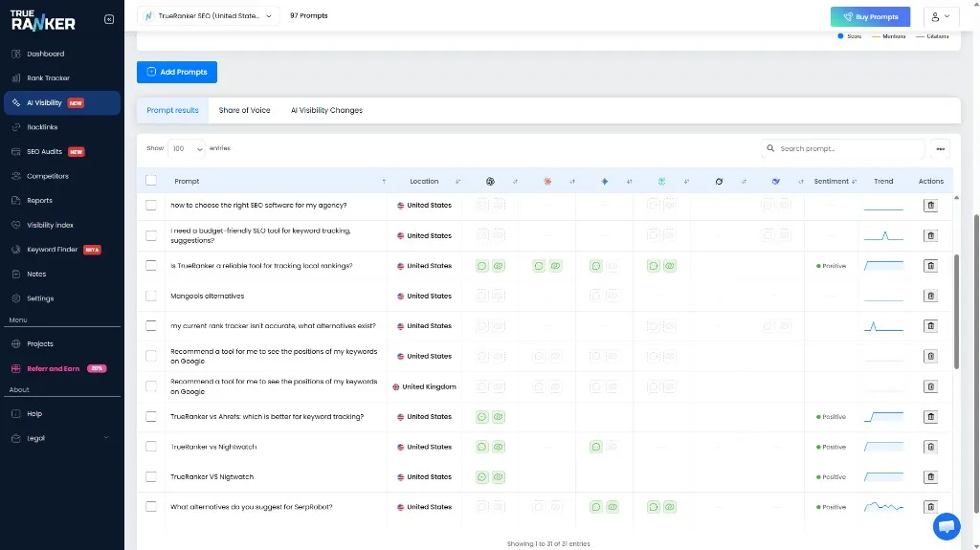Screen dimensions: 980x550
Task: Check the Mangools alternatives row checkbox
Action: tap(151, 296)
